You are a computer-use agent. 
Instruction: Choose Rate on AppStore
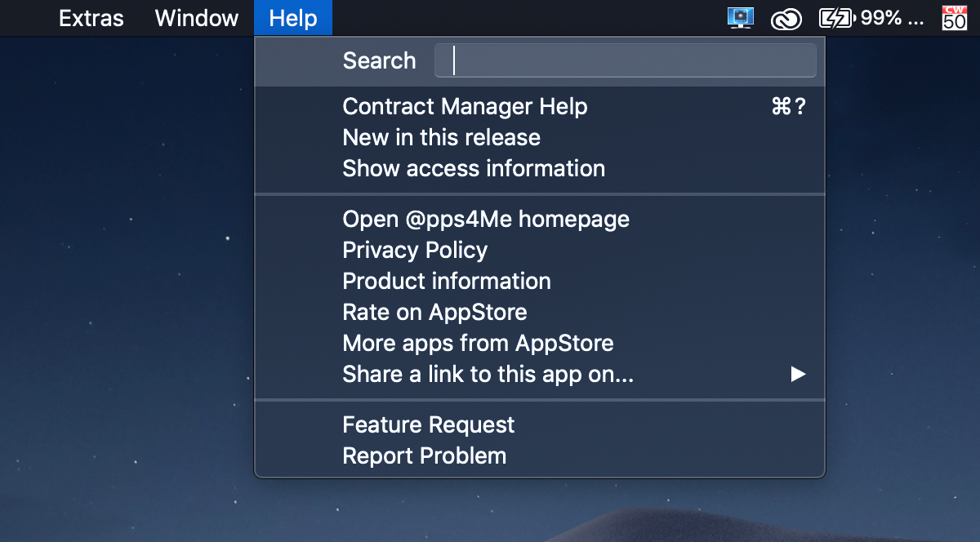pos(540,313)
